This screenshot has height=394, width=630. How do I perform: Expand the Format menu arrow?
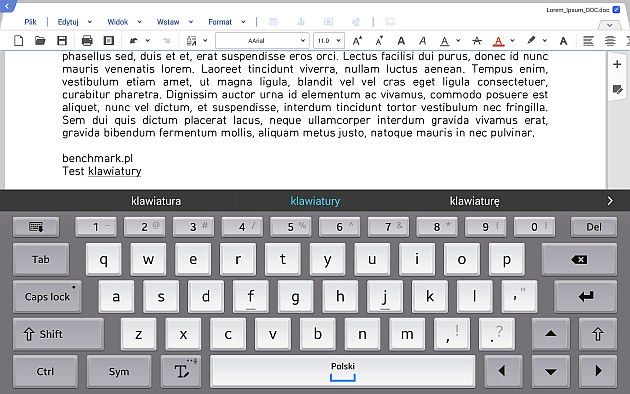[243, 22]
